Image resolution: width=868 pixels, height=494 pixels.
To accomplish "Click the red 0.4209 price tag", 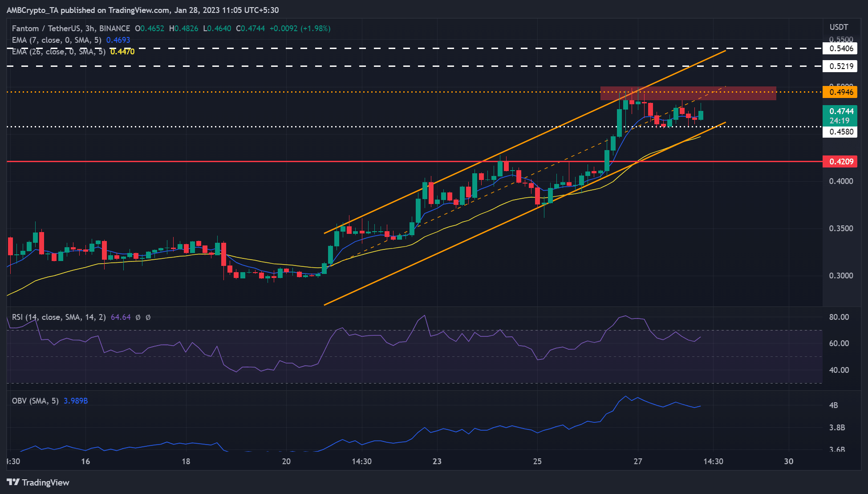I will pyautogui.click(x=840, y=161).
